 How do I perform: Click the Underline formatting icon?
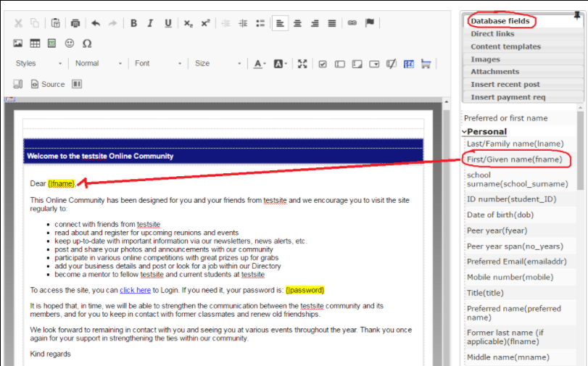[x=168, y=23]
